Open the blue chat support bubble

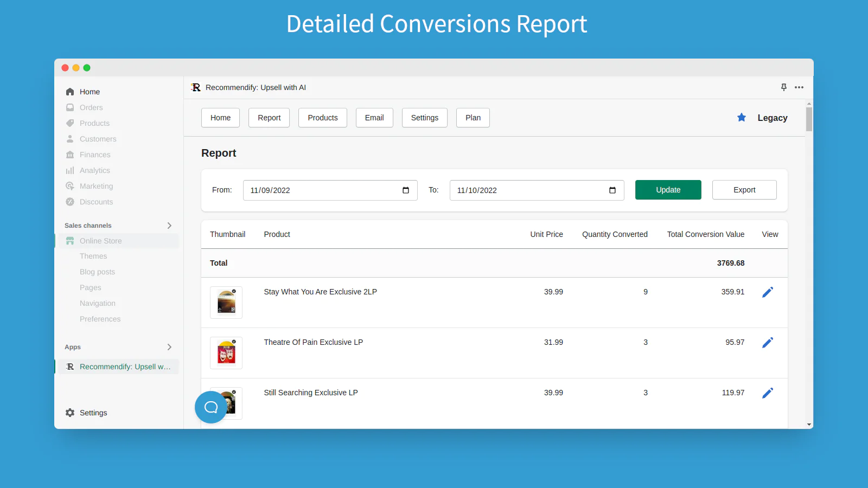[211, 407]
